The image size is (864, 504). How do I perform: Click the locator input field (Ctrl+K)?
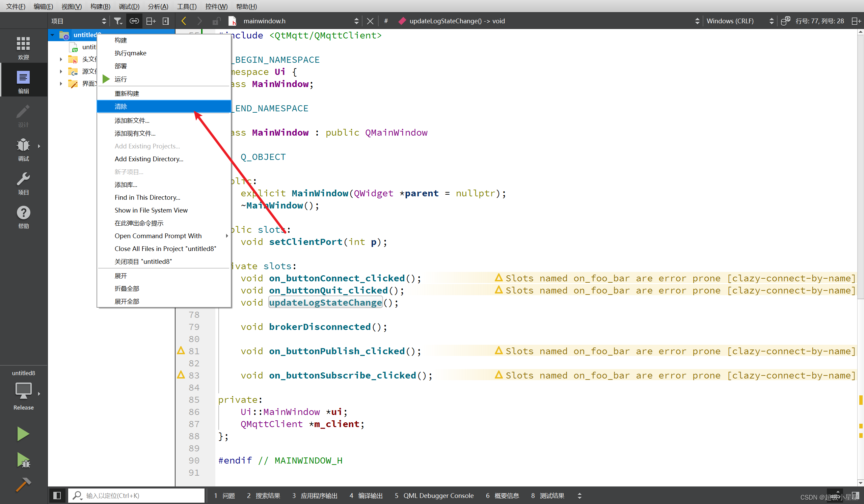pos(136,496)
